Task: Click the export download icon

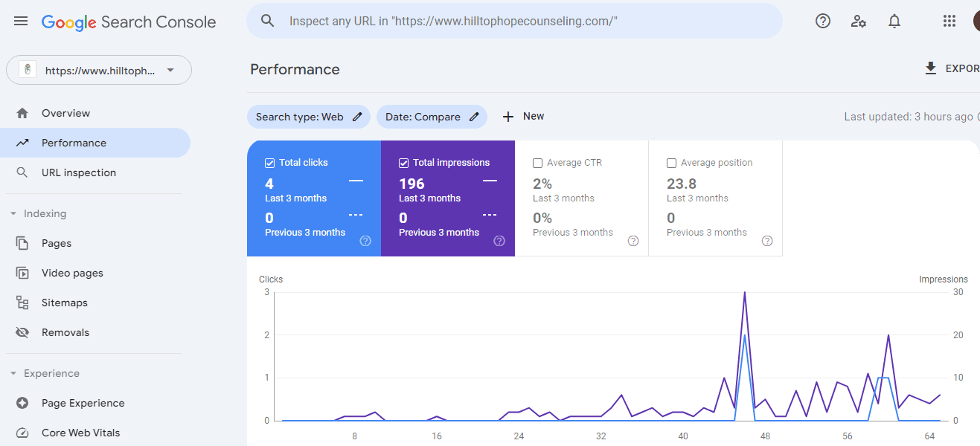Action: point(930,68)
